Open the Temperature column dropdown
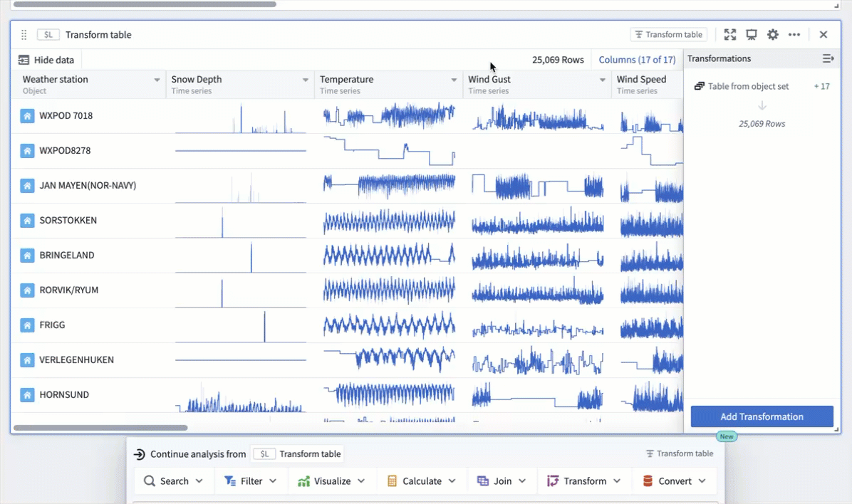 click(x=453, y=80)
